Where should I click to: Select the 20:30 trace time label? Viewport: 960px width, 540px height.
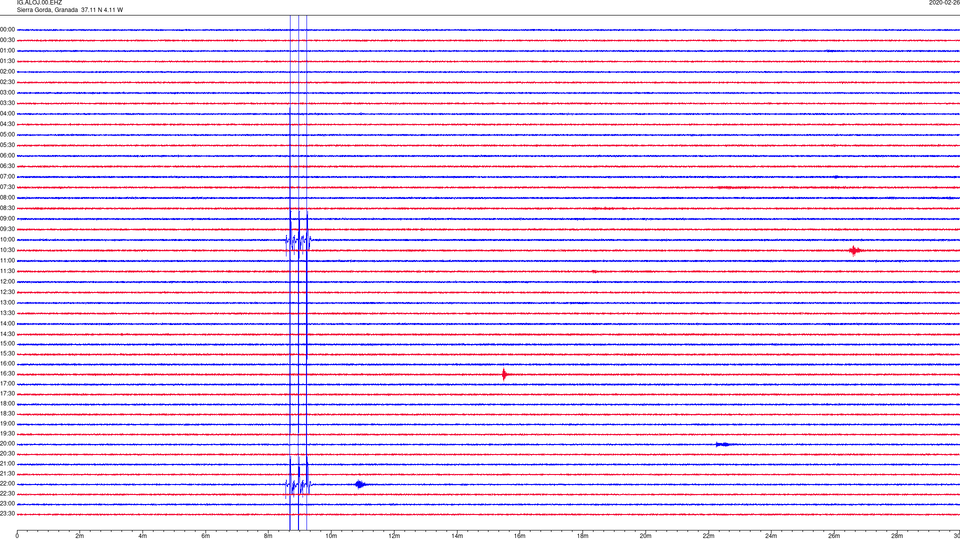[x=7, y=454]
